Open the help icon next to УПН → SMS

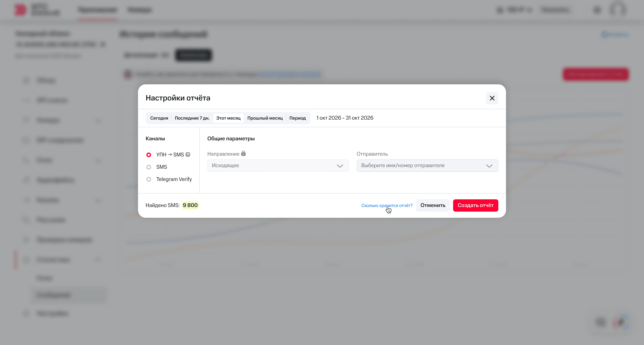coord(188,154)
